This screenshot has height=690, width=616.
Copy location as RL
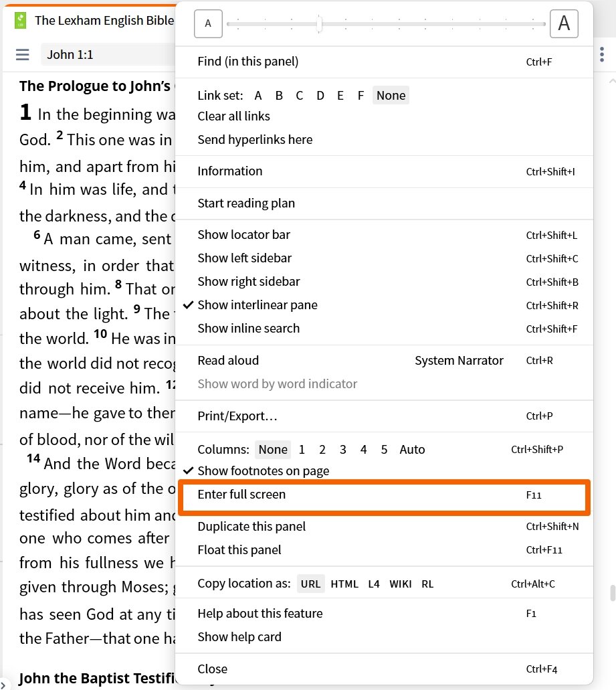click(427, 584)
